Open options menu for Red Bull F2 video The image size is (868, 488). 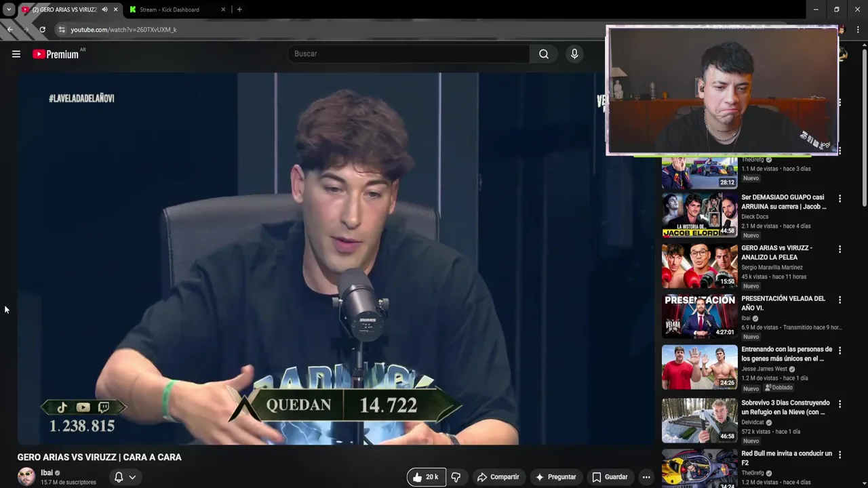click(x=840, y=455)
